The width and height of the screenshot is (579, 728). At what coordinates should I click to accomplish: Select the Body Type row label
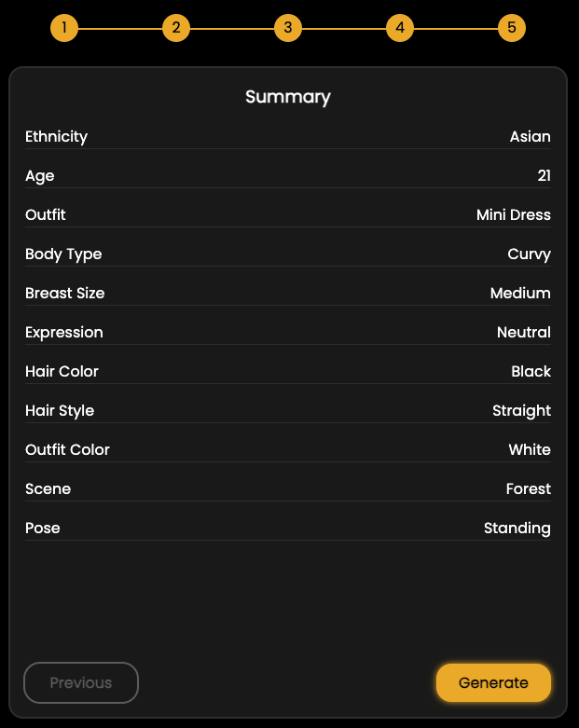pos(63,254)
